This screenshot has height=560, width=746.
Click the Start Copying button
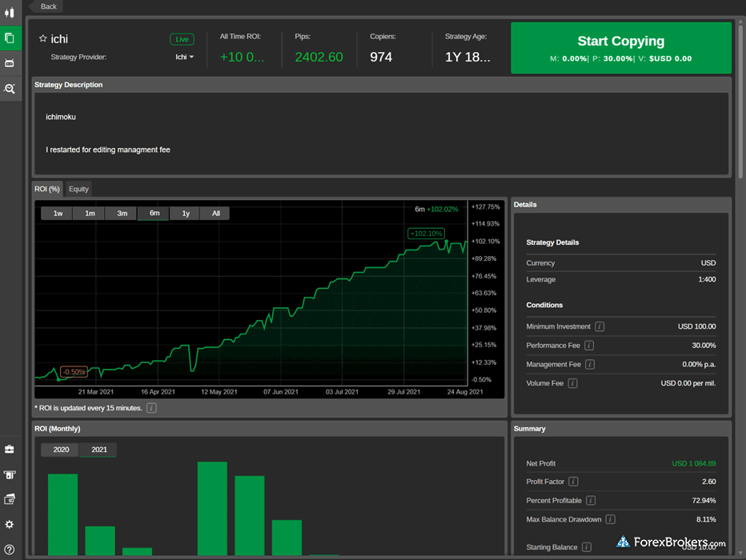click(620, 48)
